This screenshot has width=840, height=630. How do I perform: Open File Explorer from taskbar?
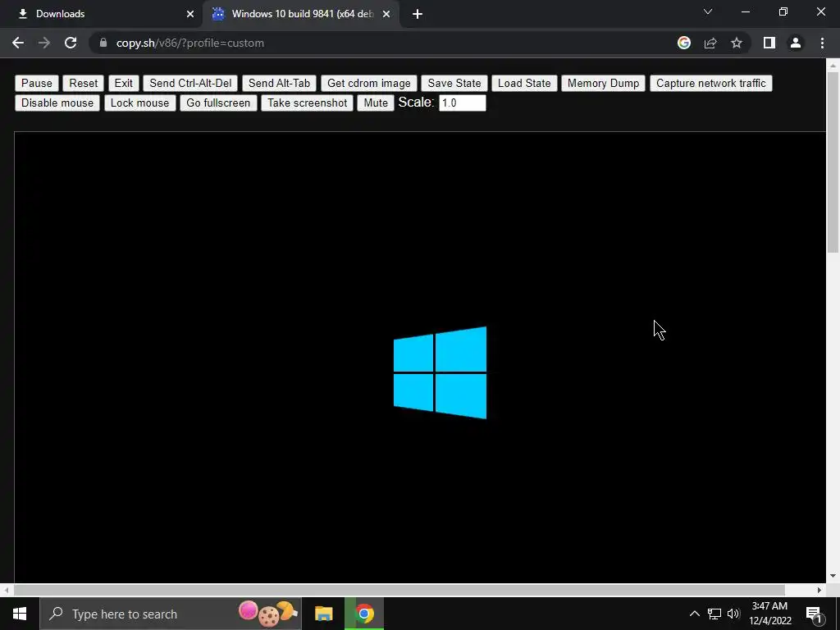click(323, 614)
